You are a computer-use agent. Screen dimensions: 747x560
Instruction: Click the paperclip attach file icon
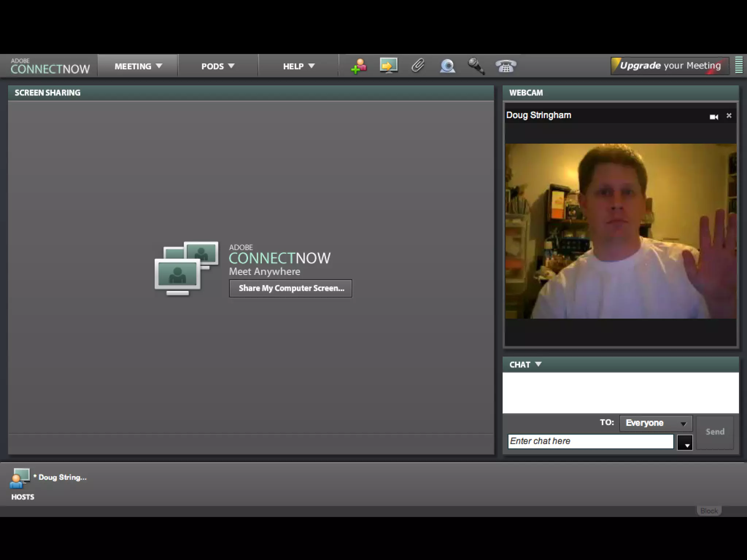tap(418, 66)
